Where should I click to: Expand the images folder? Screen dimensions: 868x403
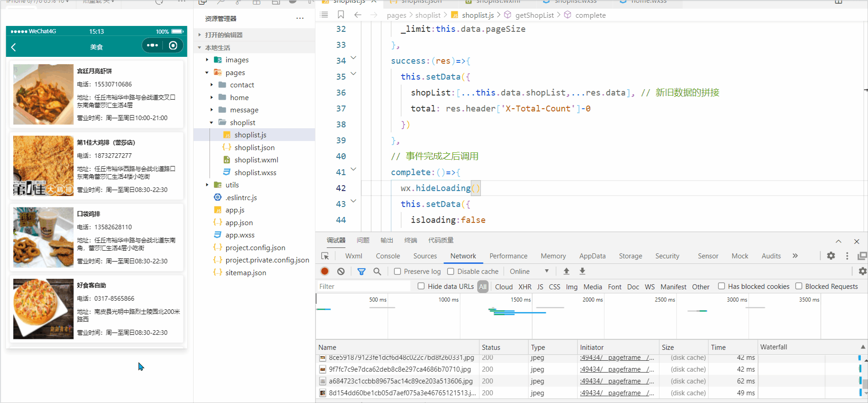click(x=207, y=60)
